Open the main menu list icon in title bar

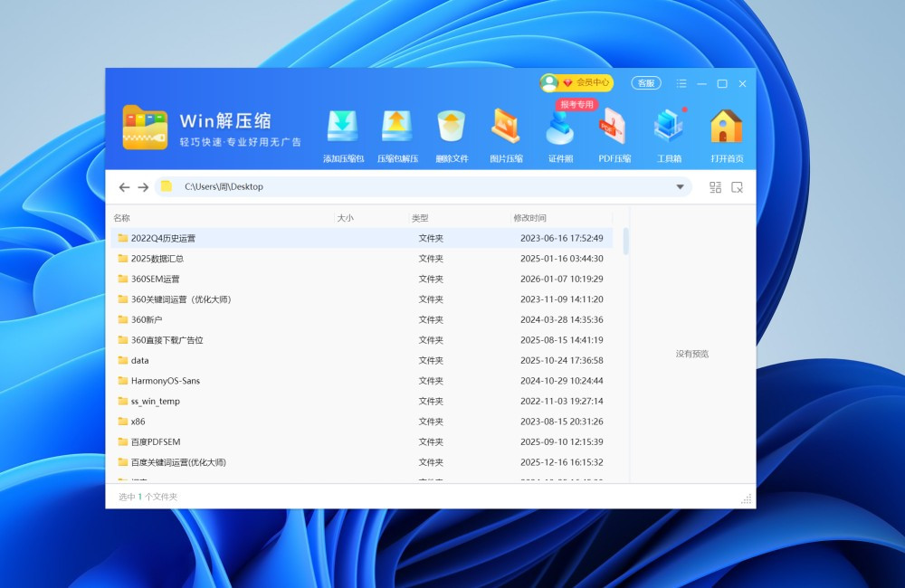click(x=681, y=83)
